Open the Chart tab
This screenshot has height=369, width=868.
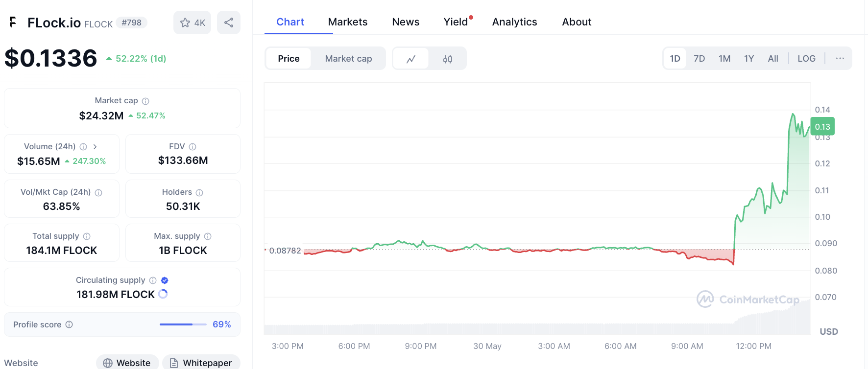click(x=290, y=22)
